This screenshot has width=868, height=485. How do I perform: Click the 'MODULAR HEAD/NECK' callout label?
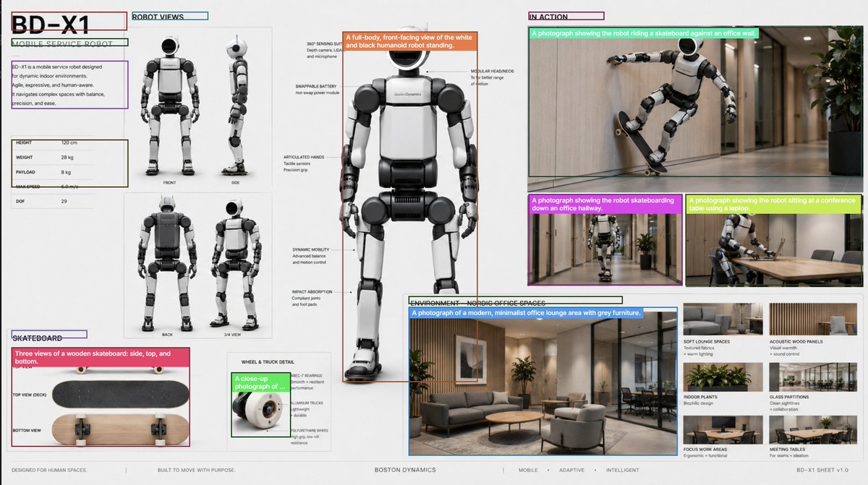(493, 72)
